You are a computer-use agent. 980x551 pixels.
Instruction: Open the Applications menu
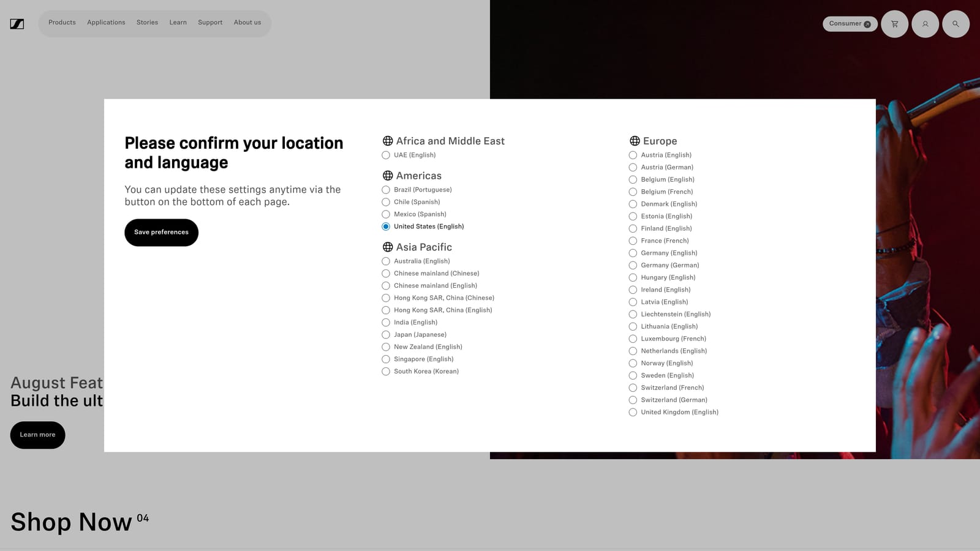point(106,23)
